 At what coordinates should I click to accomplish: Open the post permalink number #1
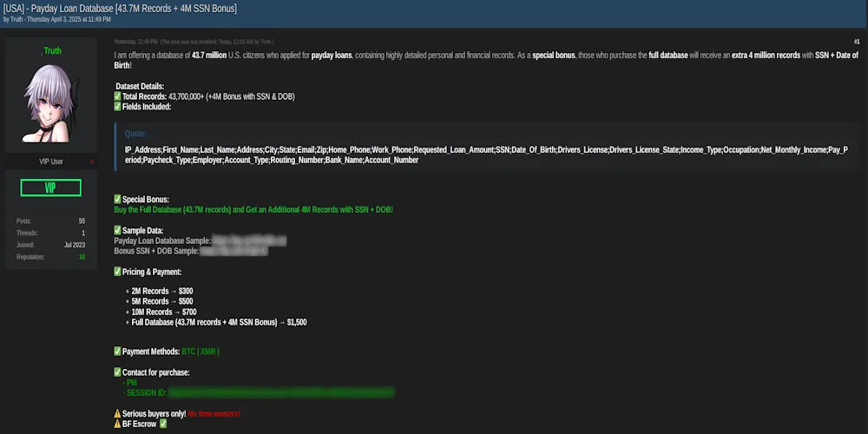[856, 41]
